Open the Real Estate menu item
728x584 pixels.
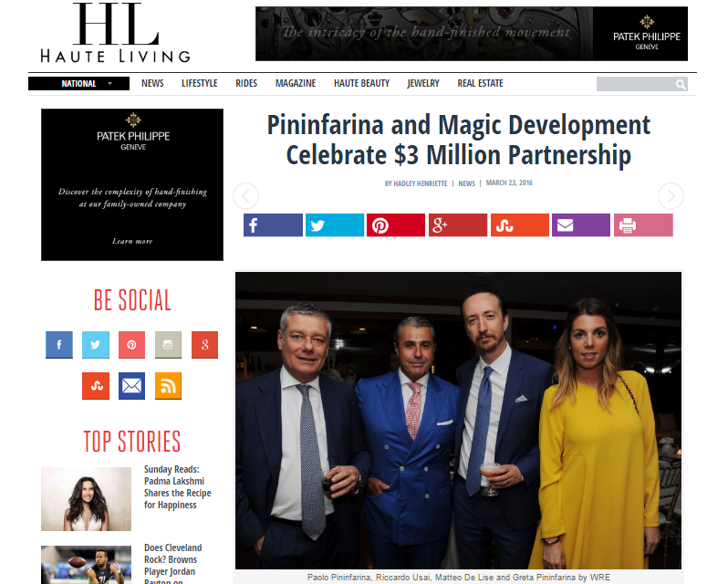(480, 83)
